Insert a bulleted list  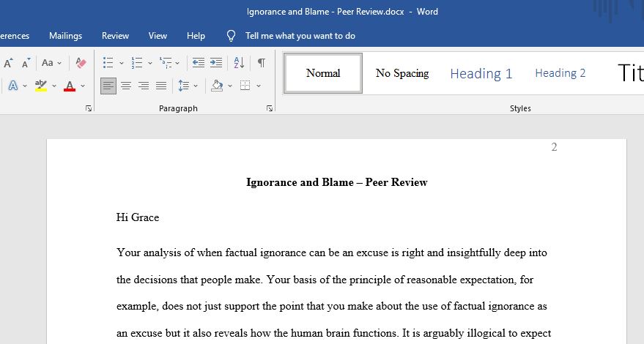(108, 63)
